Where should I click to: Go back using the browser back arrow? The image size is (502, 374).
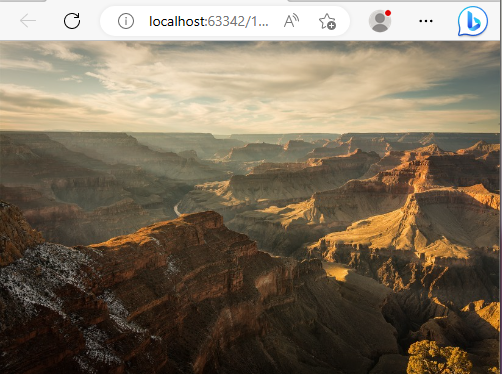[28, 21]
